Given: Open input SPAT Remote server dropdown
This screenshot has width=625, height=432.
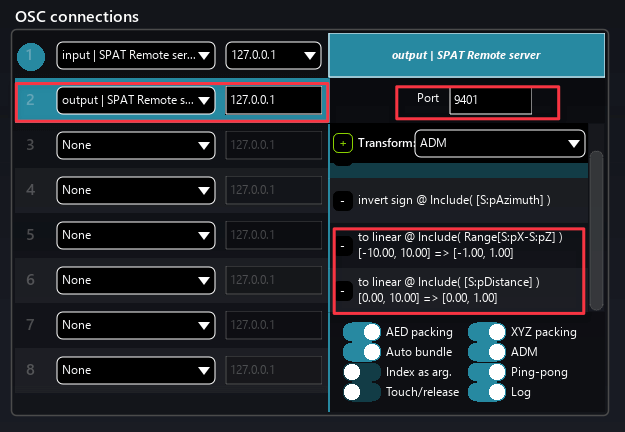Looking at the screenshot, I should pyautogui.click(x=135, y=55).
